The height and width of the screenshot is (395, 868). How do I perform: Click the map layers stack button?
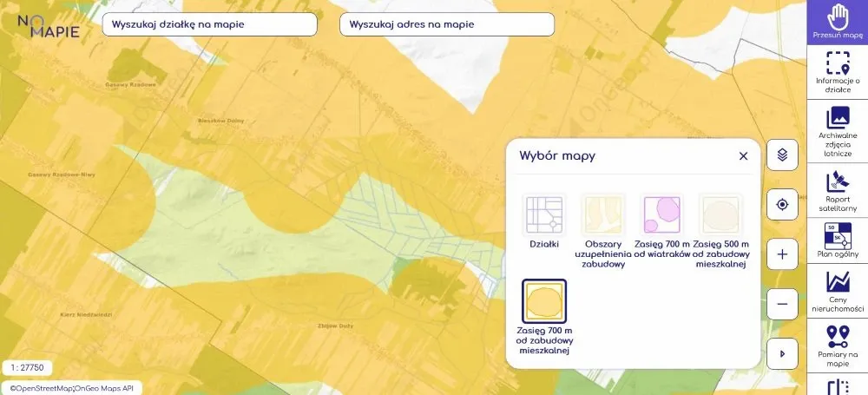(x=782, y=155)
